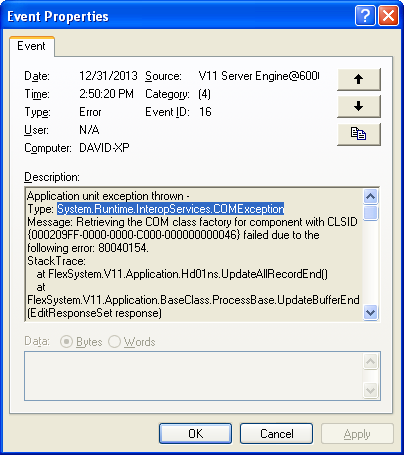
Task: Show the next event with down arrow
Action: (x=359, y=106)
